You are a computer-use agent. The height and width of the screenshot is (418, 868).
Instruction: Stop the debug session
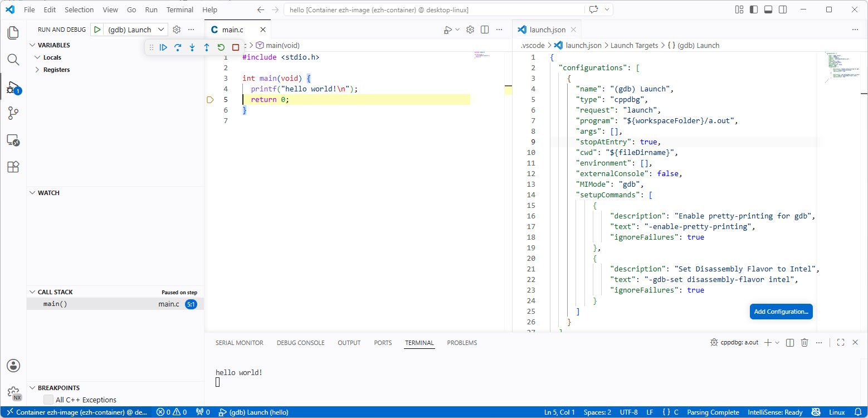[236, 47]
